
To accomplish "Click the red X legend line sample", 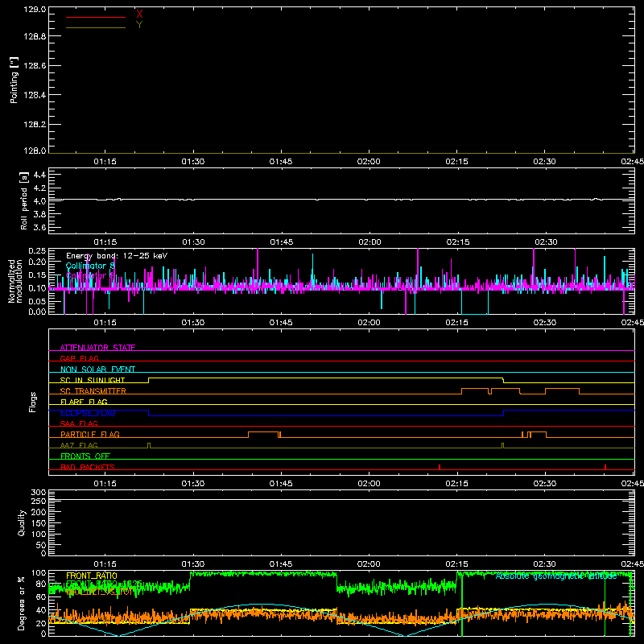I will click(96, 17).
